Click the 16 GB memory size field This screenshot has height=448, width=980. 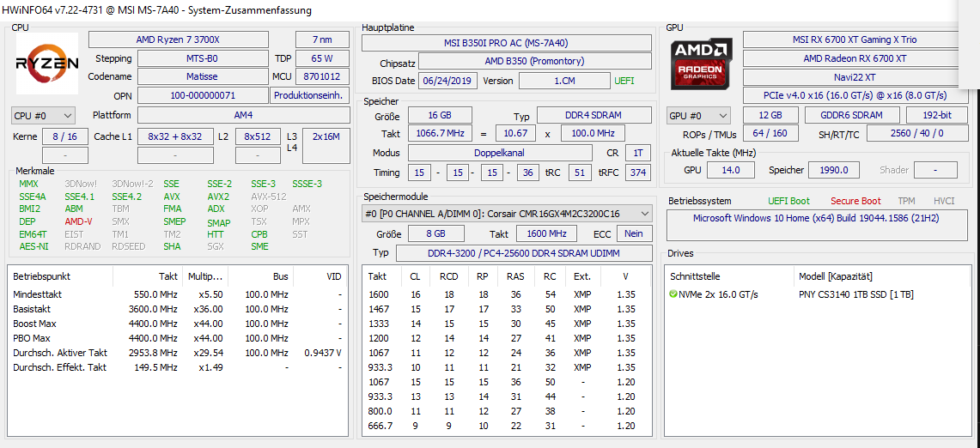point(440,116)
